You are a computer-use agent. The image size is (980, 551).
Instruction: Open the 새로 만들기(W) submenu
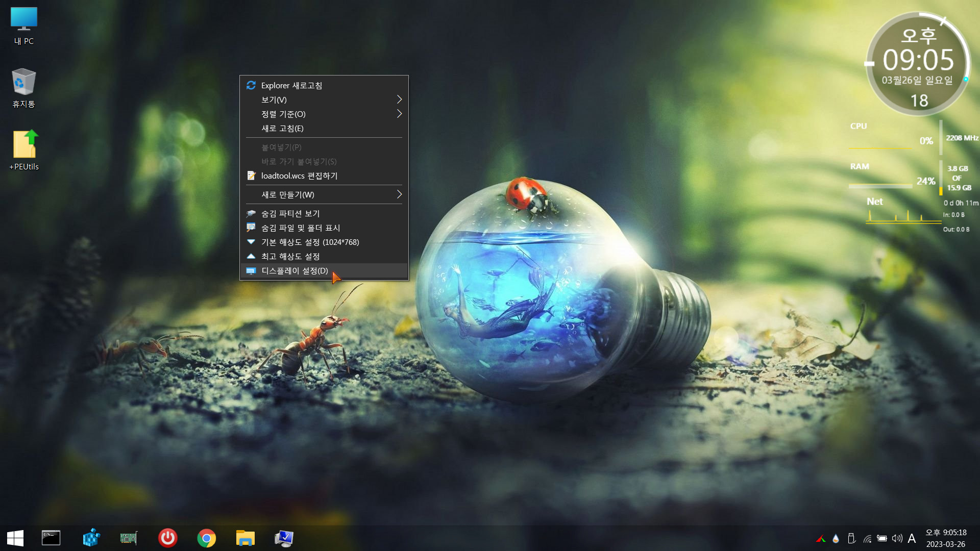324,194
